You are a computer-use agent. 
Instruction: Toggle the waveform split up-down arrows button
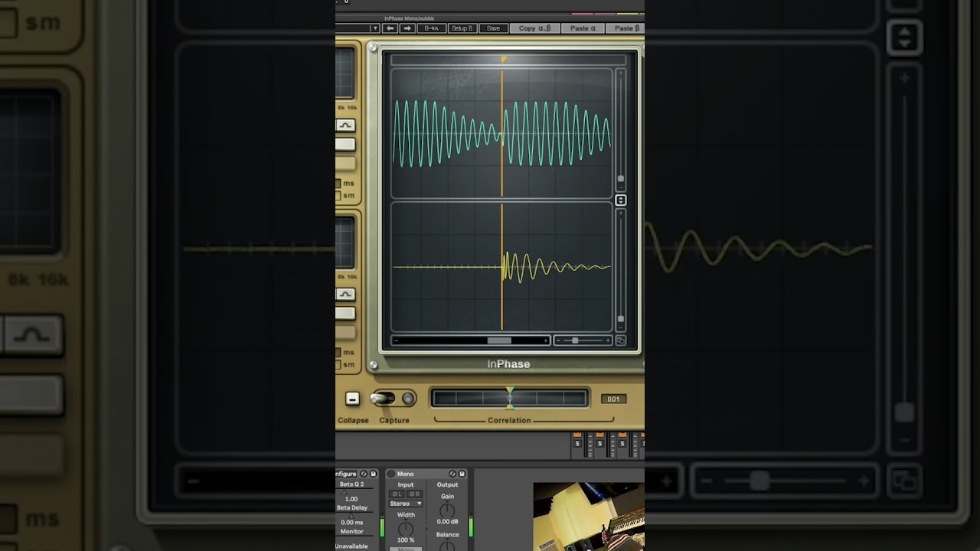[x=621, y=201]
